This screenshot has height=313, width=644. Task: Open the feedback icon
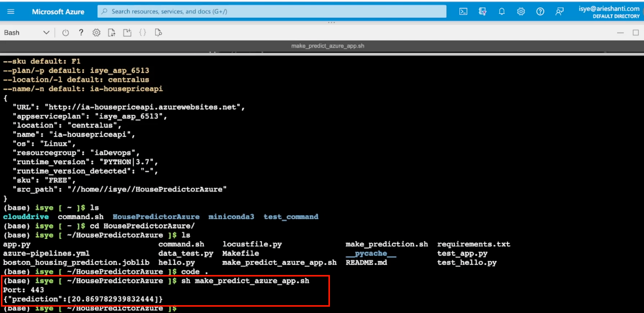click(x=560, y=11)
